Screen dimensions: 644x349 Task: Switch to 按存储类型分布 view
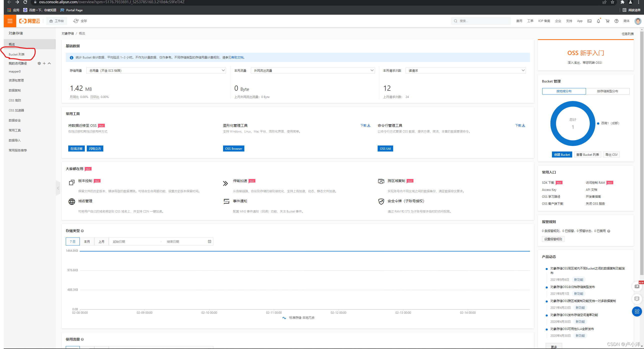pyautogui.click(x=607, y=91)
